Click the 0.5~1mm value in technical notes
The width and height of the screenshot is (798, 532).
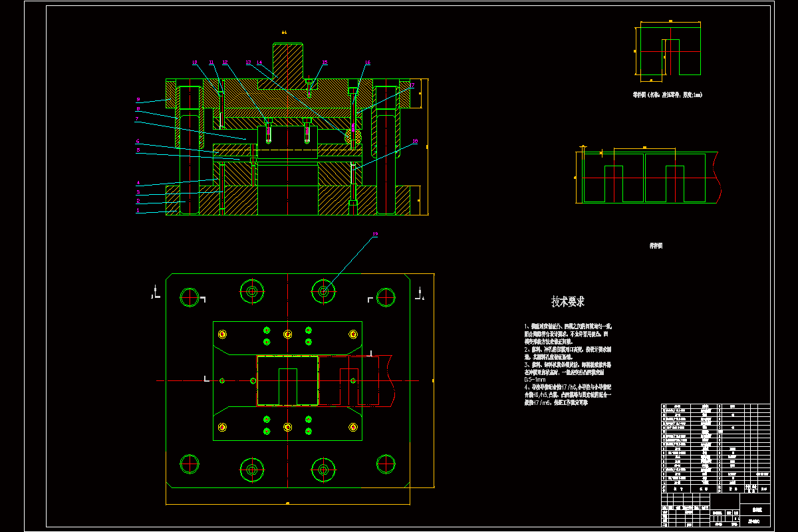pos(536,380)
